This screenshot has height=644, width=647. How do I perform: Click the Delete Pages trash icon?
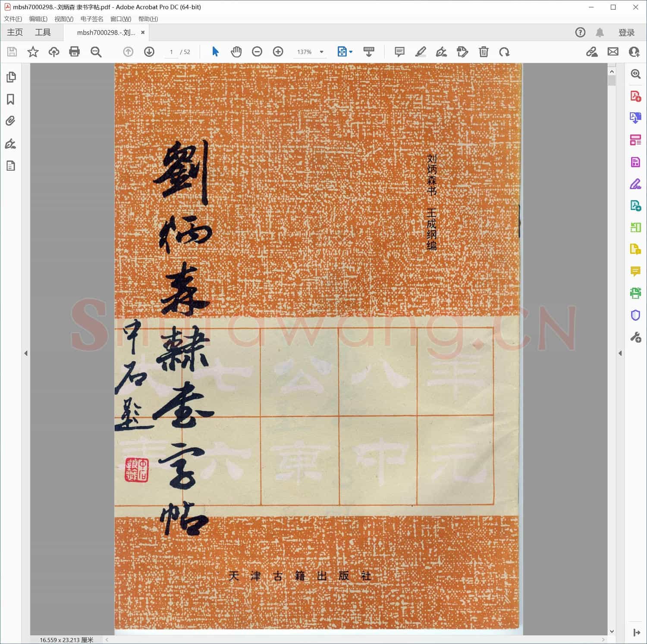(484, 52)
